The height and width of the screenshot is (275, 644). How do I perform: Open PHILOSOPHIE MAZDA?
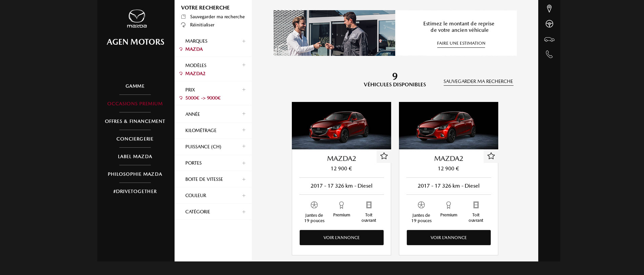(135, 174)
